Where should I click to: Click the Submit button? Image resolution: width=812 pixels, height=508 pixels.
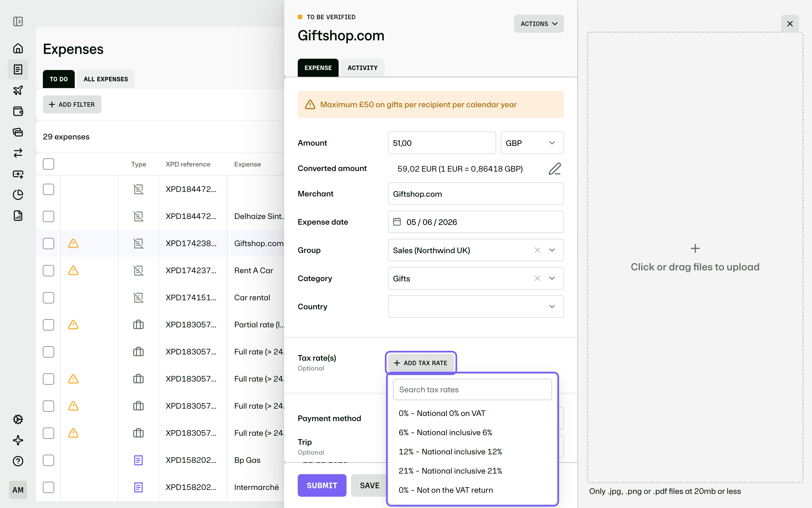pyautogui.click(x=322, y=485)
